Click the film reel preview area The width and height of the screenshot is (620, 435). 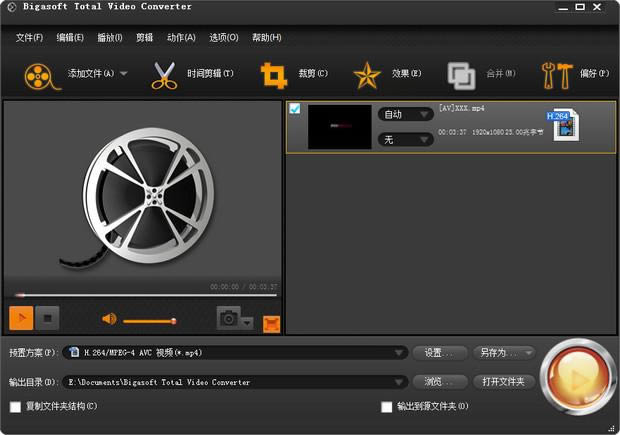point(142,190)
